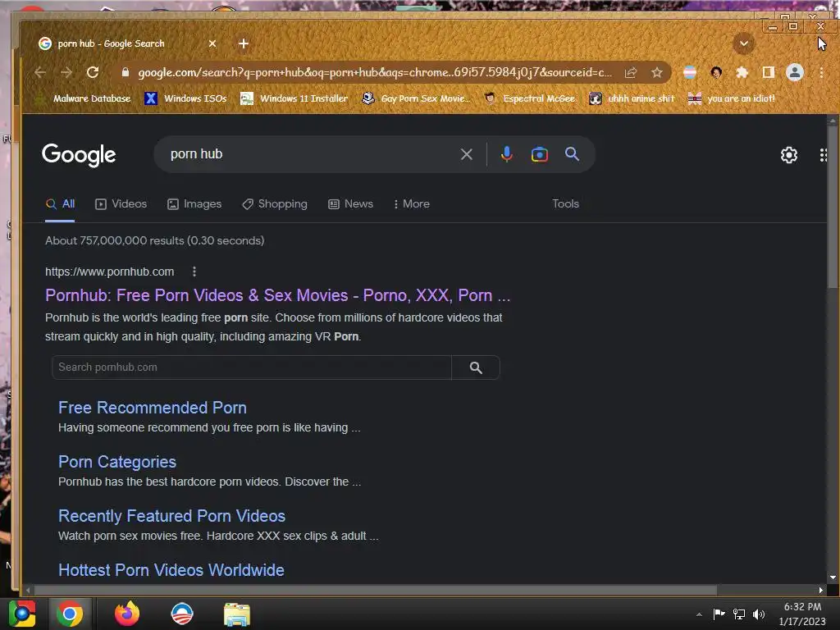Open the blue circular logo taskbar app
The width and height of the screenshot is (840, 630).
tap(181, 614)
